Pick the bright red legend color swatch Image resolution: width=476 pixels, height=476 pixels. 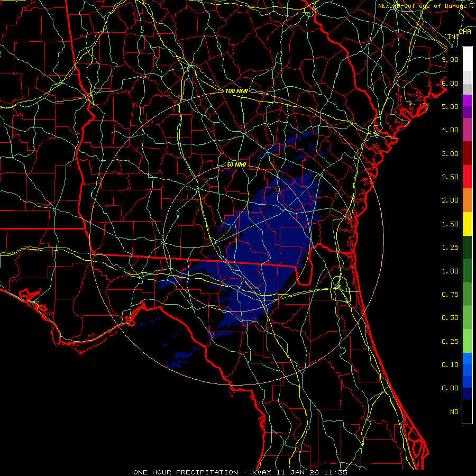point(467,177)
